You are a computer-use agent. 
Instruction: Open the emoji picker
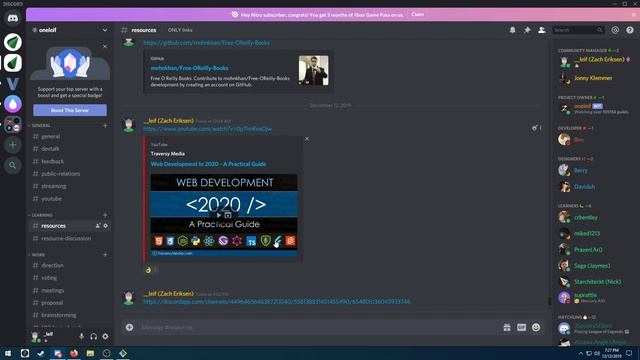point(536,327)
